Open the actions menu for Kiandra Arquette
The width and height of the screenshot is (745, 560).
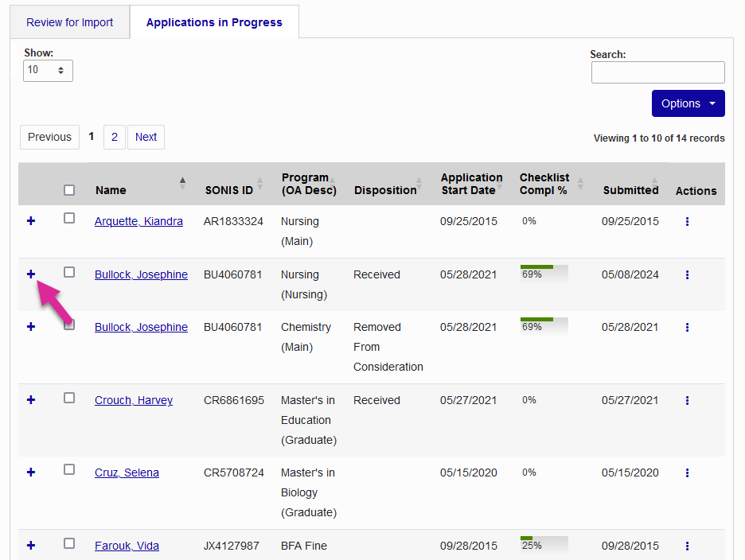[x=686, y=221]
